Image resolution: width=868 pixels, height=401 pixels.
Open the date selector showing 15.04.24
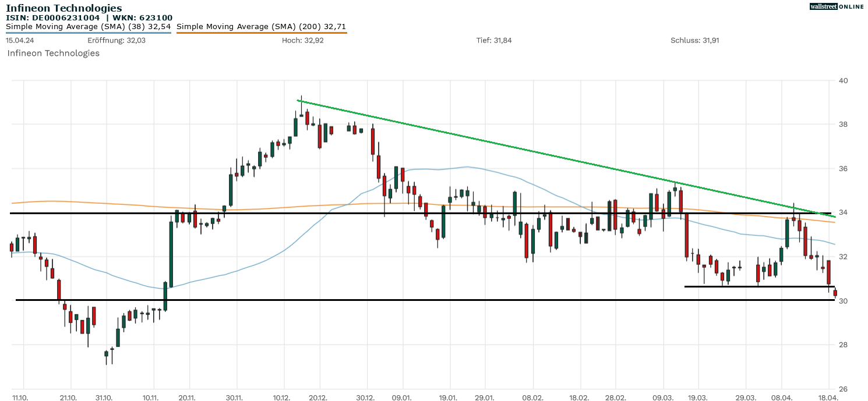click(x=19, y=40)
